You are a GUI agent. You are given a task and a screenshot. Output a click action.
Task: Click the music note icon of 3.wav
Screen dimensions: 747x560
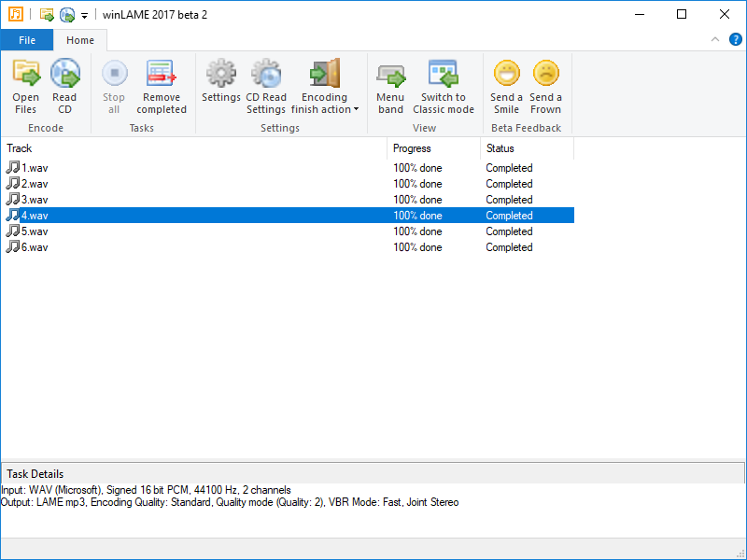13,199
